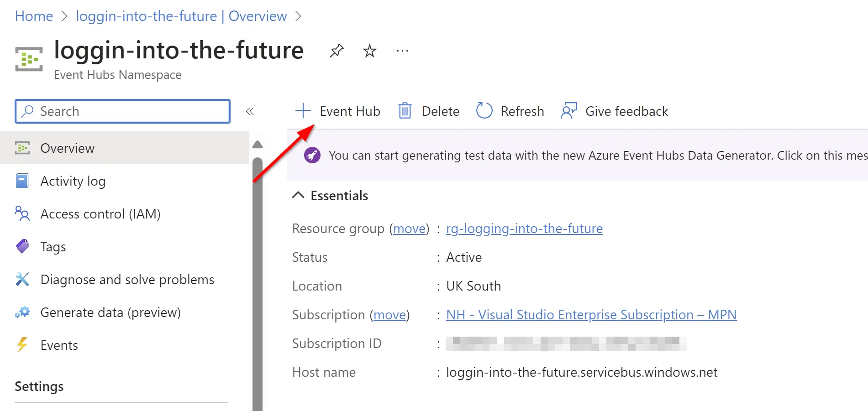Image resolution: width=868 pixels, height=411 pixels.
Task: Click the Generate data gears icon
Action: point(22,312)
